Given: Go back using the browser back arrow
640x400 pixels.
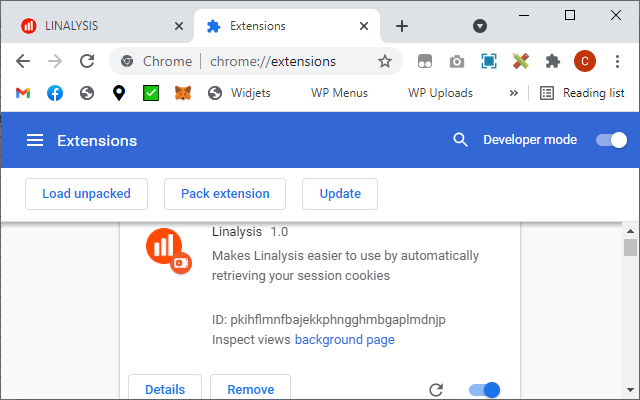Looking at the screenshot, I should 23,62.
